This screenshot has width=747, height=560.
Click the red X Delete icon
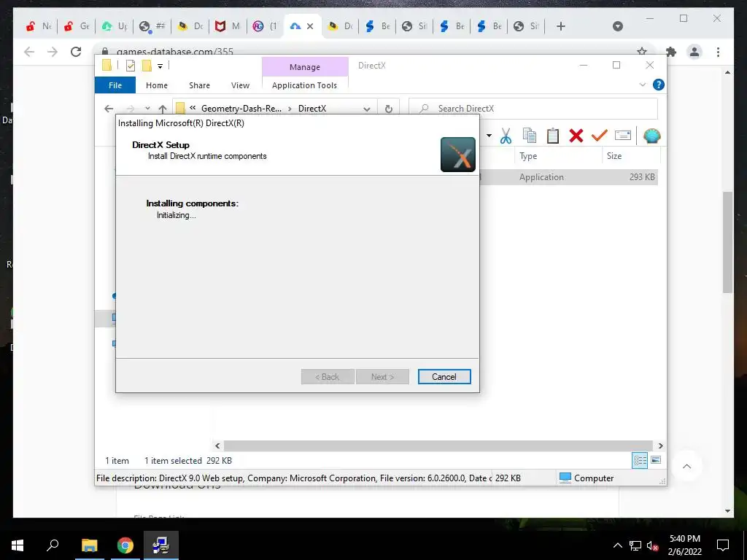[576, 136]
